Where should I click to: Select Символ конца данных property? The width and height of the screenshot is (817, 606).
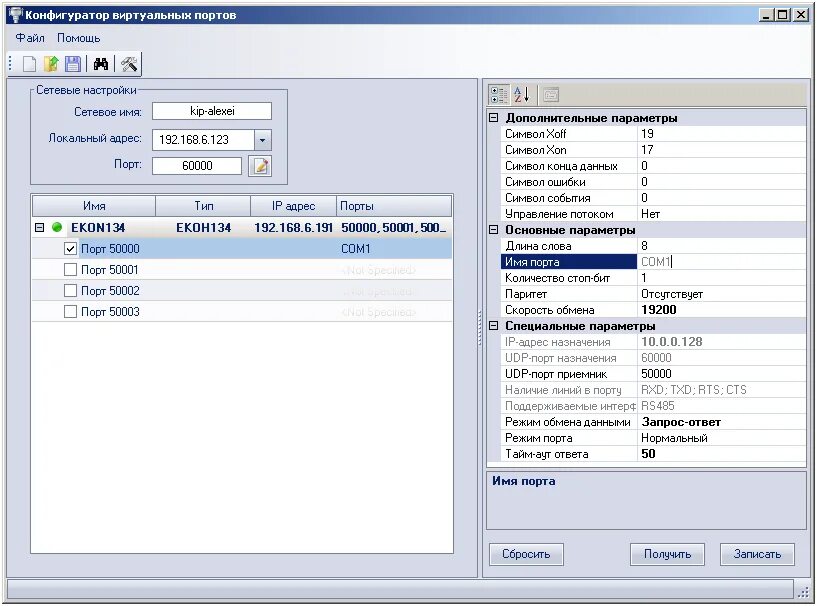coord(653,166)
